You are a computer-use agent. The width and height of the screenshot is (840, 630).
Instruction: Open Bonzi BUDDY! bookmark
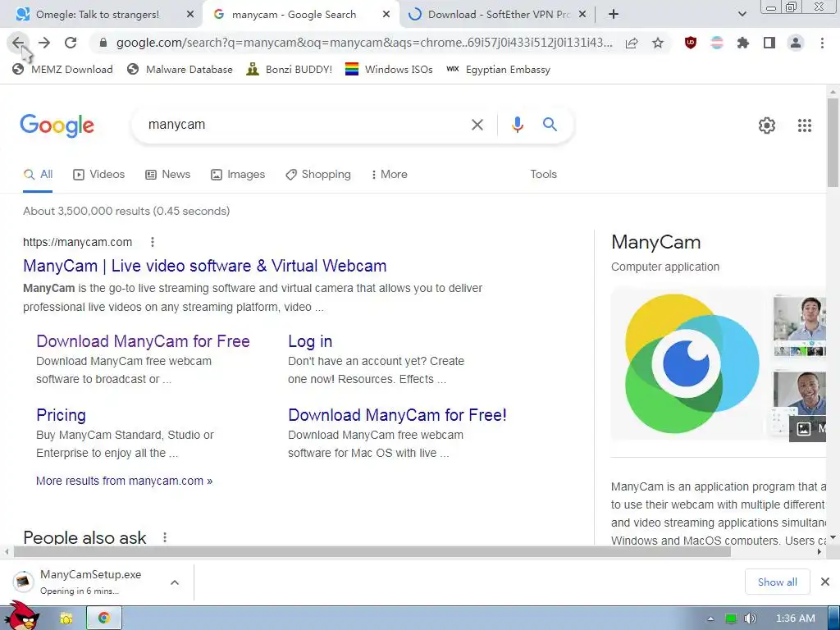(x=290, y=69)
